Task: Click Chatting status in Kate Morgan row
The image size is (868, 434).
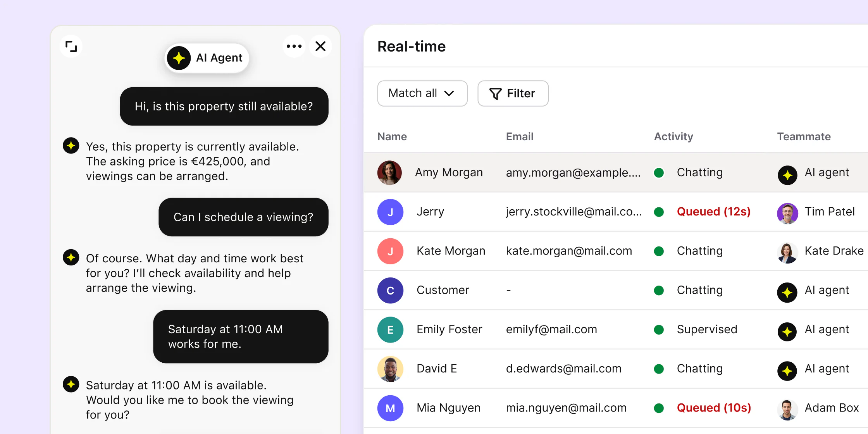Action: click(x=700, y=251)
